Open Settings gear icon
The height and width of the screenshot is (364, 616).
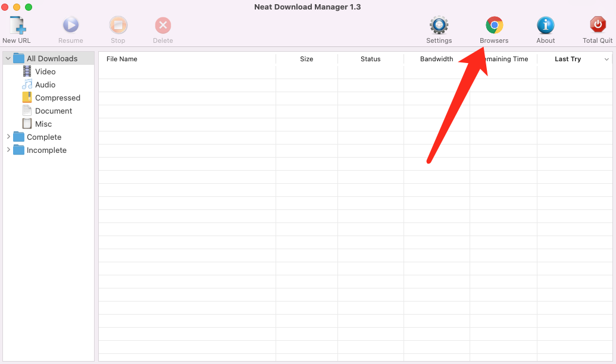439,25
